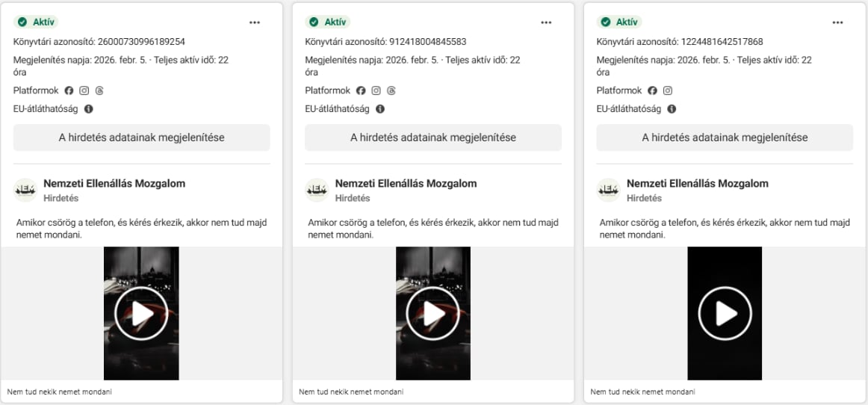Click Threads platform icon in the first ad card

click(99, 90)
